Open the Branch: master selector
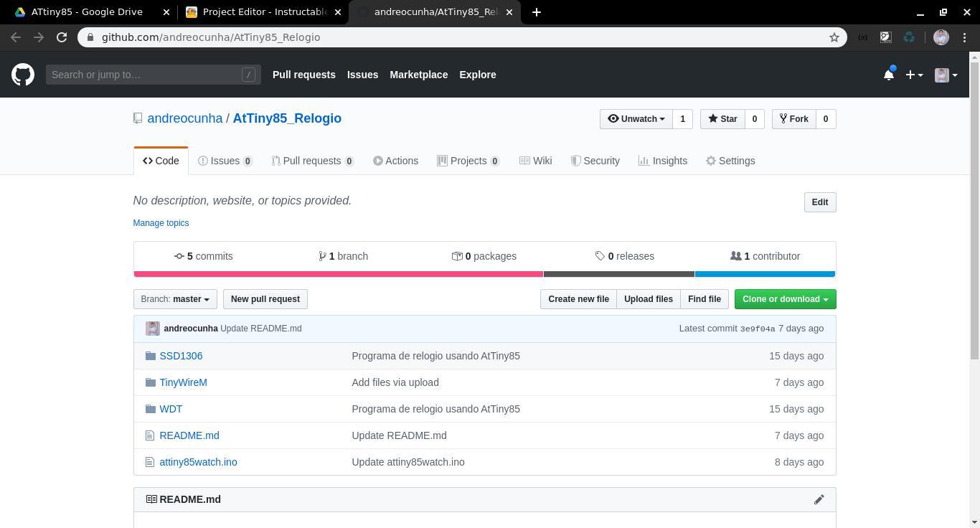The image size is (980, 528). tap(175, 299)
